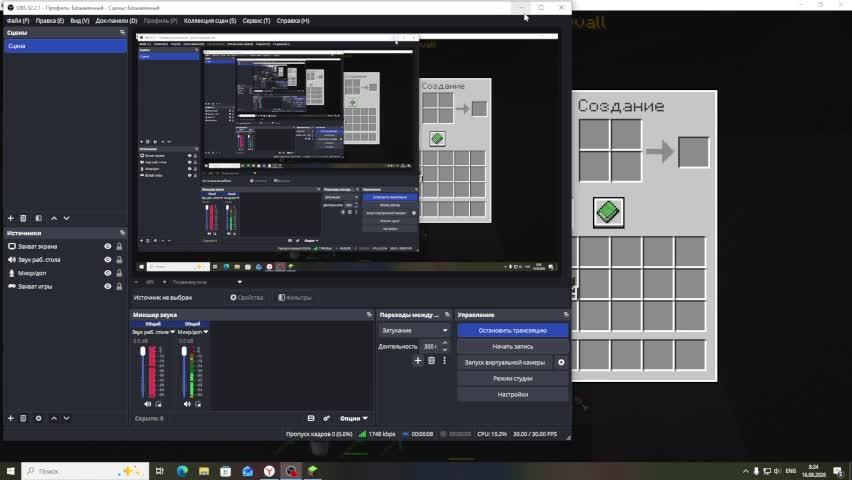Screen dimensions: 852x480
Task: Lock volume for Звук раб. стола mixer channel
Action: [x=159, y=404]
